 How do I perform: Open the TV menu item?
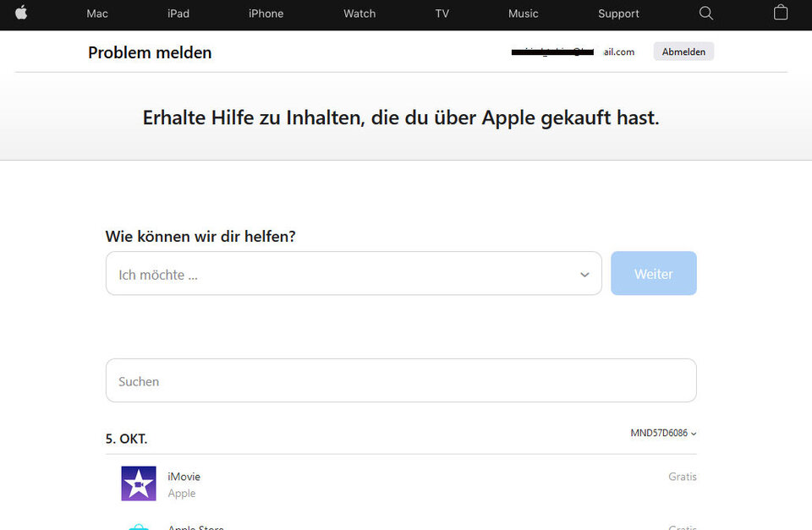click(442, 14)
